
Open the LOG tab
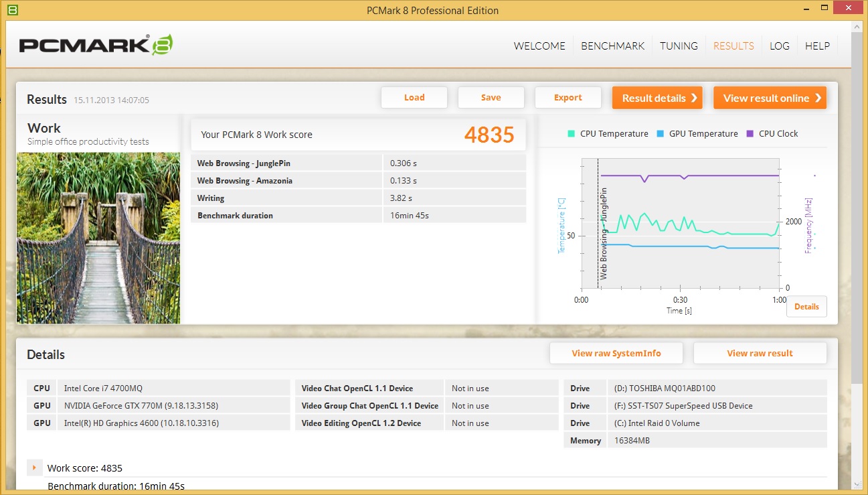click(780, 46)
